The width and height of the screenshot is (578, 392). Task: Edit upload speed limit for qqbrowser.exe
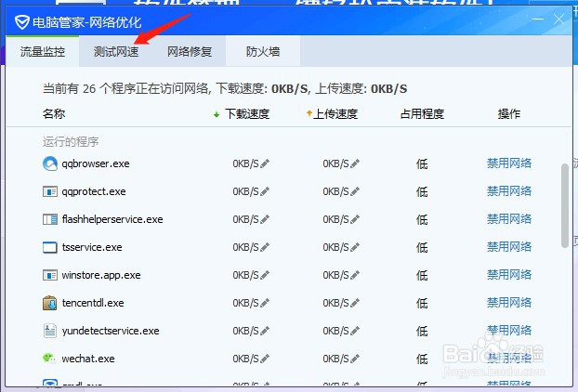355,163
